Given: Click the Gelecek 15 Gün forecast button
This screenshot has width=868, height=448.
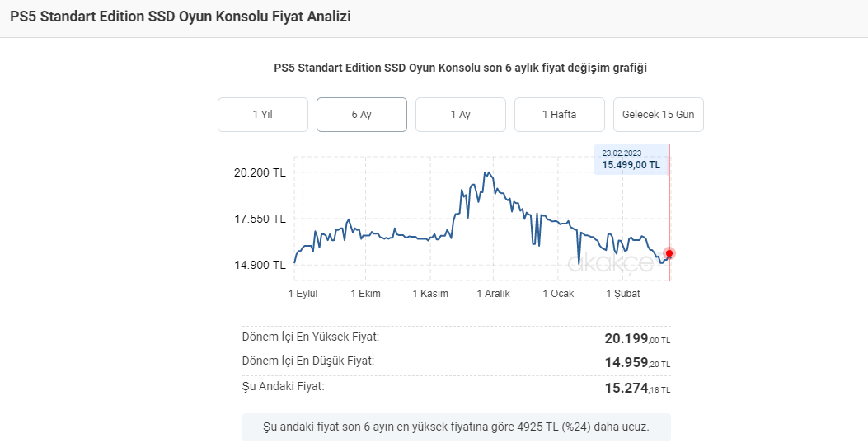Looking at the screenshot, I should click(x=658, y=115).
